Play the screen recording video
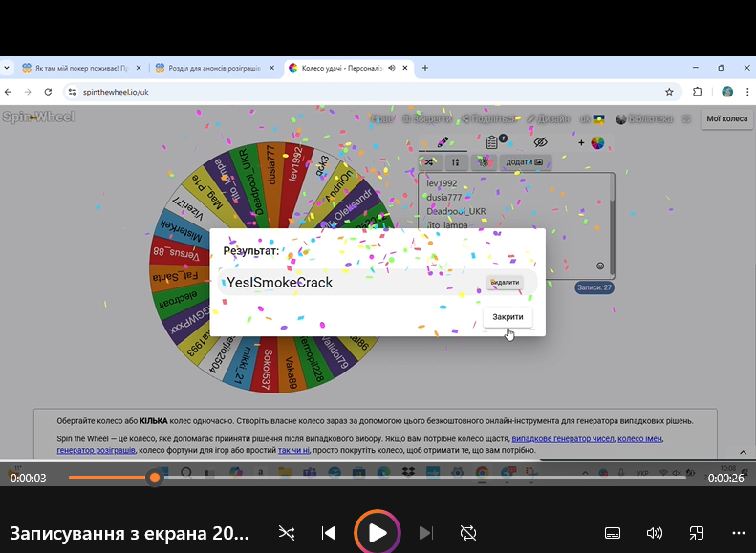 click(378, 533)
